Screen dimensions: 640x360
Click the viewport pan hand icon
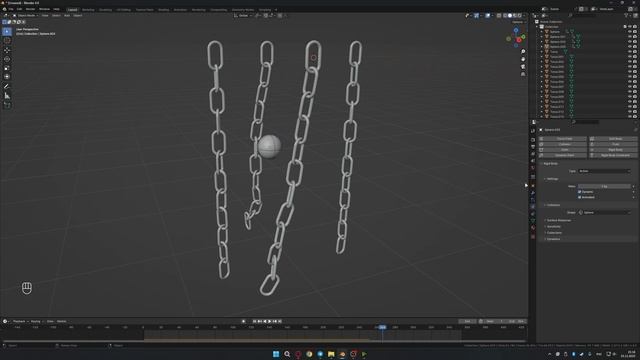[523, 59]
